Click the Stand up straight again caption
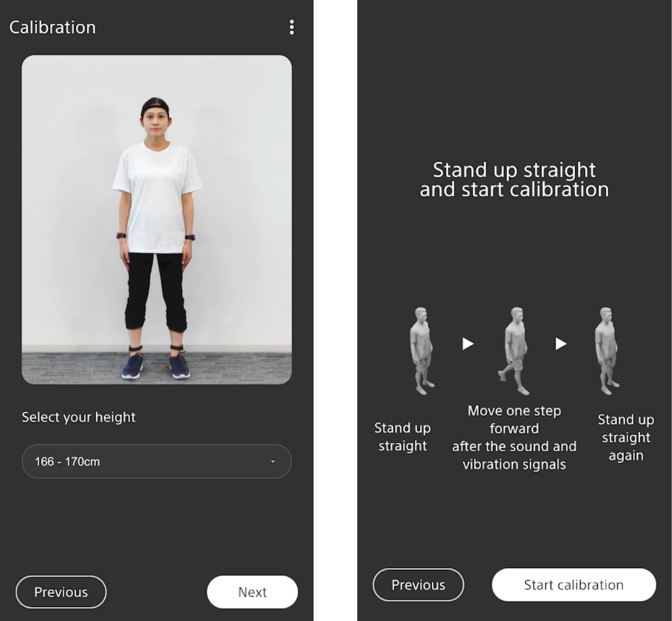The width and height of the screenshot is (672, 621). click(626, 437)
